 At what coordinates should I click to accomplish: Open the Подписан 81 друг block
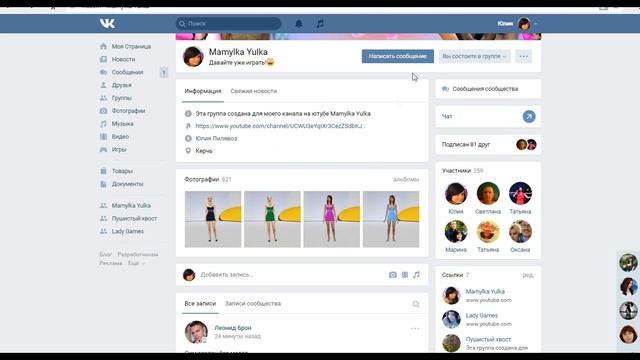[x=488, y=144]
